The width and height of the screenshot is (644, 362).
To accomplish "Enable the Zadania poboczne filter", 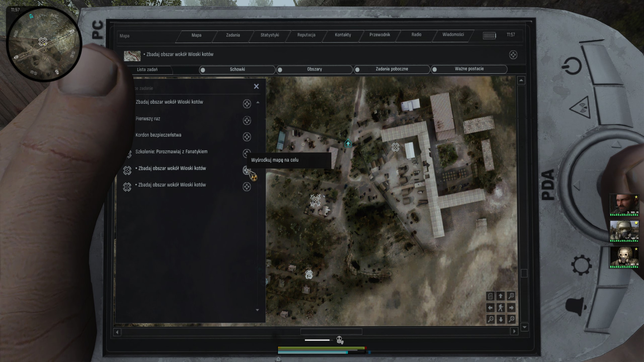I will (358, 69).
